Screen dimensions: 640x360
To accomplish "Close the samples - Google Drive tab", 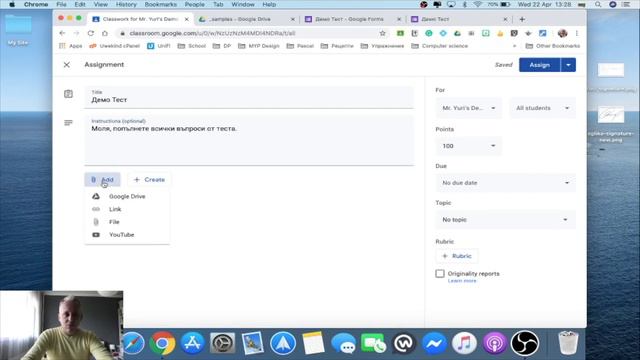I will tap(293, 19).
